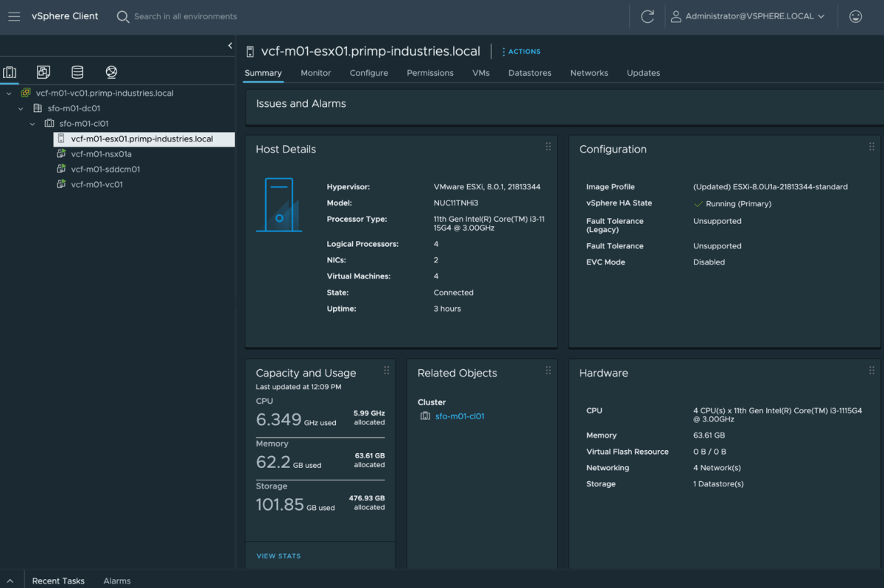Click the vSphere Client title
Viewport: 884px width, 588px height.
coord(65,16)
